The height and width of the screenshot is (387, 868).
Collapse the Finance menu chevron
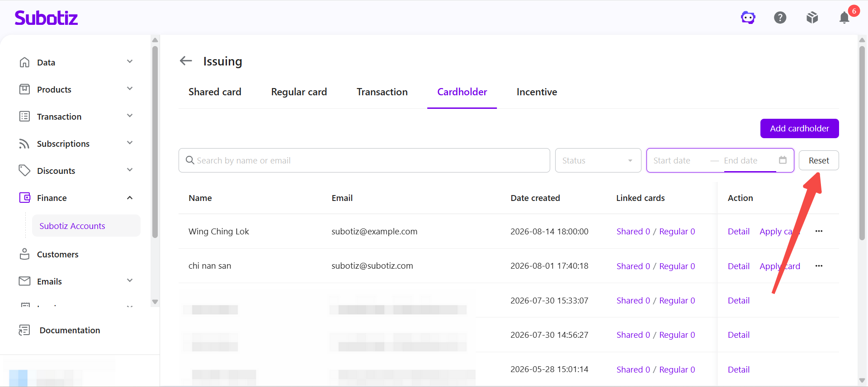(x=130, y=198)
